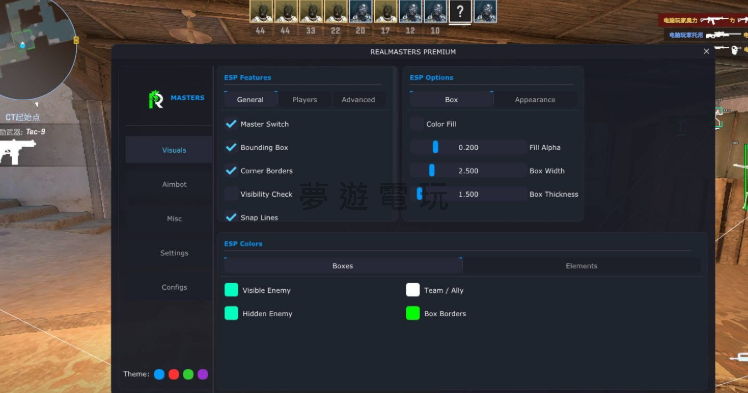Click the ESP Options heading
This screenshot has height=393, width=748.
(431, 77)
